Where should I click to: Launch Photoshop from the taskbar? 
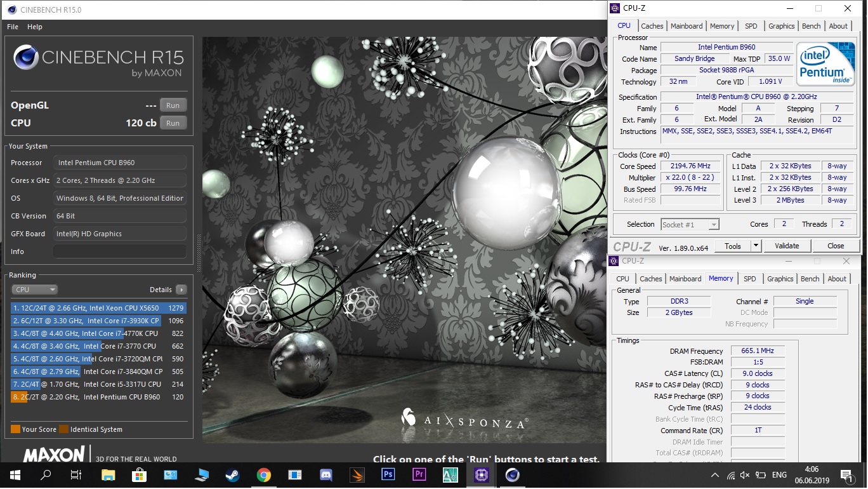tap(388, 475)
